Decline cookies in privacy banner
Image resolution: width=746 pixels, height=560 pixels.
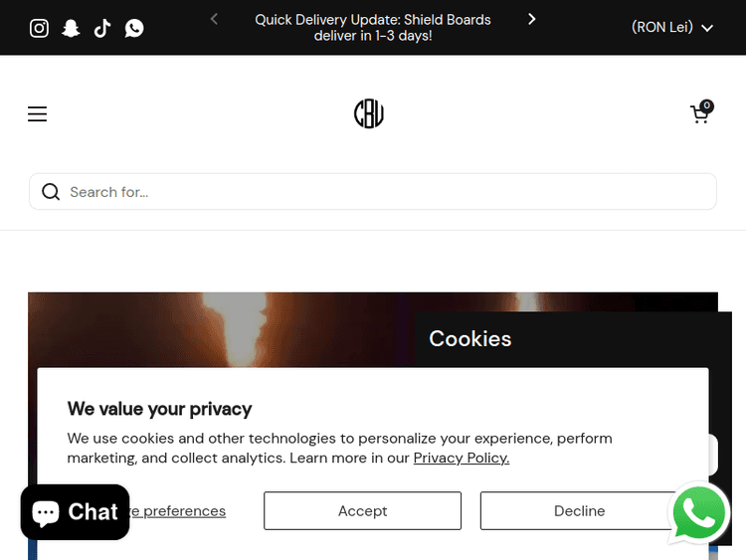[579, 511]
